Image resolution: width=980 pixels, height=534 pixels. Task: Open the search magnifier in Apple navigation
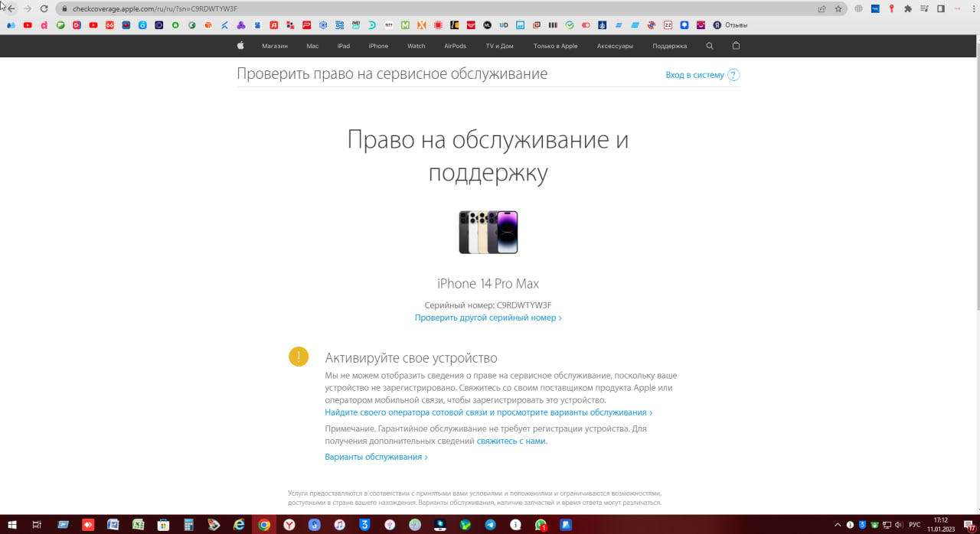point(710,46)
